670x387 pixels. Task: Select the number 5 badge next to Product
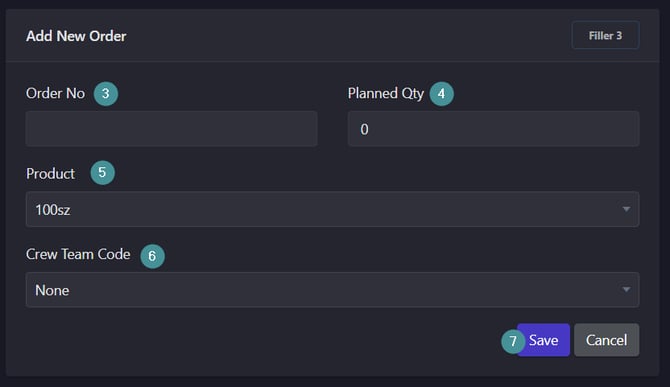pyautogui.click(x=103, y=173)
